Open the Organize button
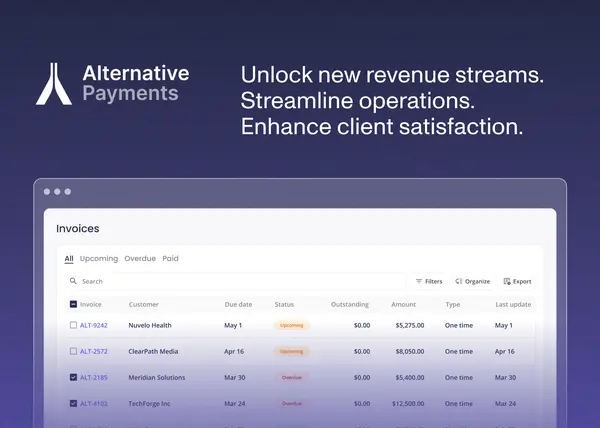The height and width of the screenshot is (428, 600). coord(473,281)
